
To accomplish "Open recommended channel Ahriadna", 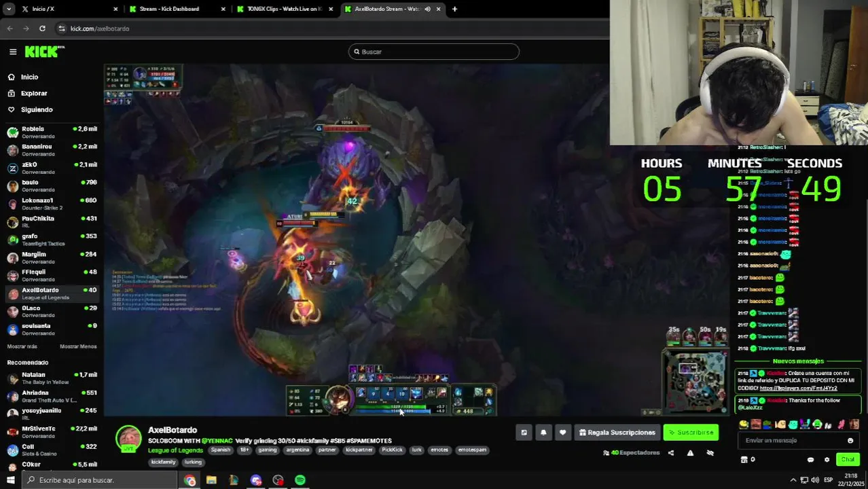I will point(52,396).
